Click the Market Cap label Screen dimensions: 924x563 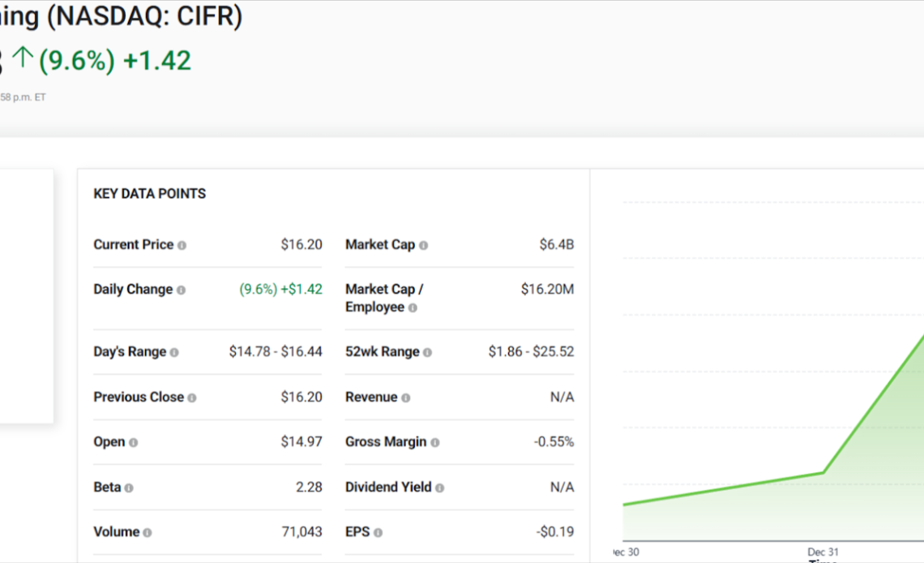pos(380,245)
